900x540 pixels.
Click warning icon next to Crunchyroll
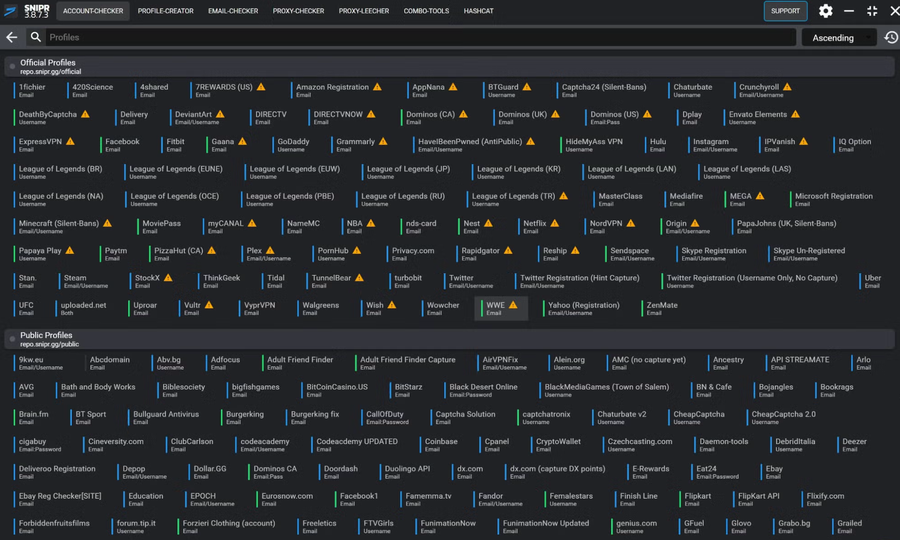tap(788, 87)
